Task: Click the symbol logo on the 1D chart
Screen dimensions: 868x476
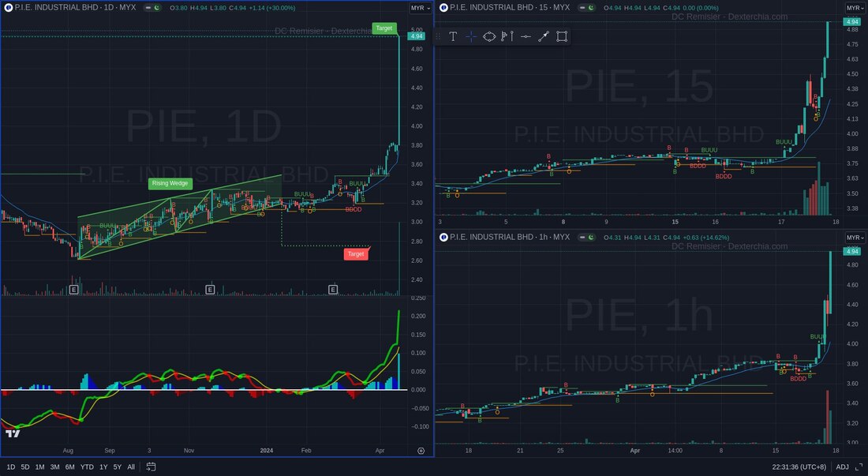Action: pyautogui.click(x=9, y=8)
